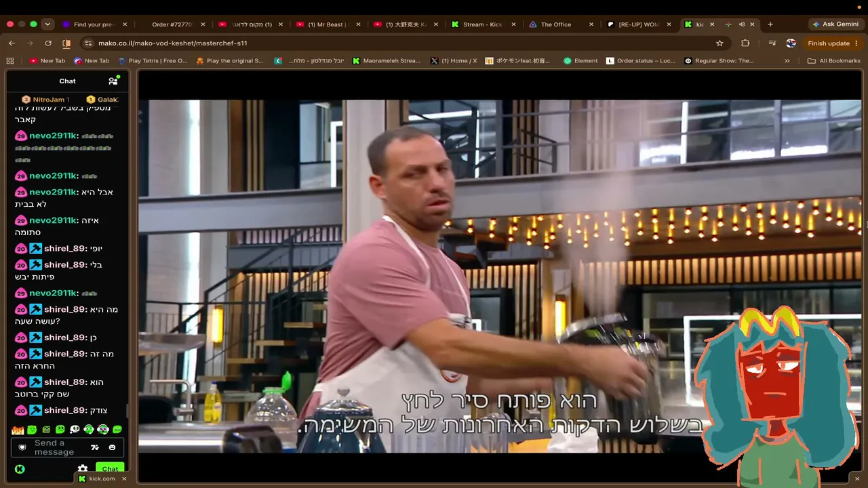Switch to the Mr Beast YouTube tab
Viewport: 868px width, 488px height.
coord(329,24)
